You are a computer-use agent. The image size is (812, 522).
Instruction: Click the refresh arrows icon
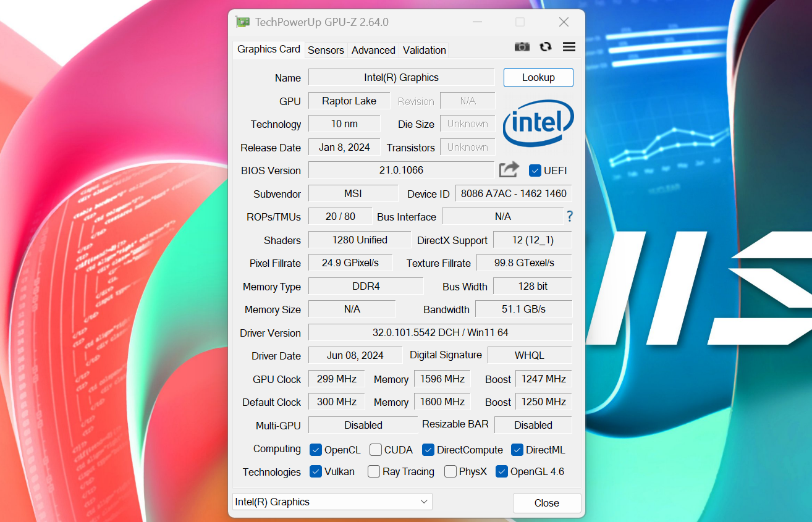[x=546, y=47]
